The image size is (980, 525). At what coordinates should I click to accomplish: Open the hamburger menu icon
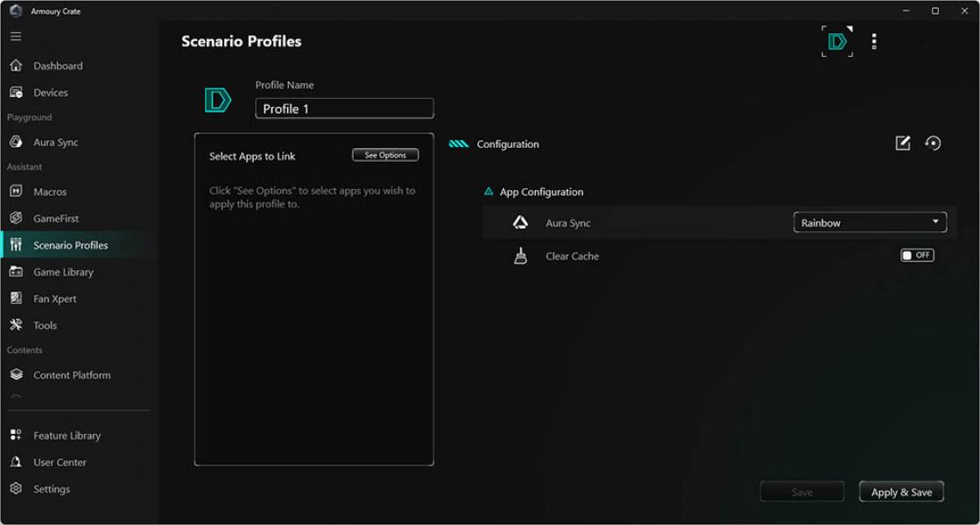[16, 37]
